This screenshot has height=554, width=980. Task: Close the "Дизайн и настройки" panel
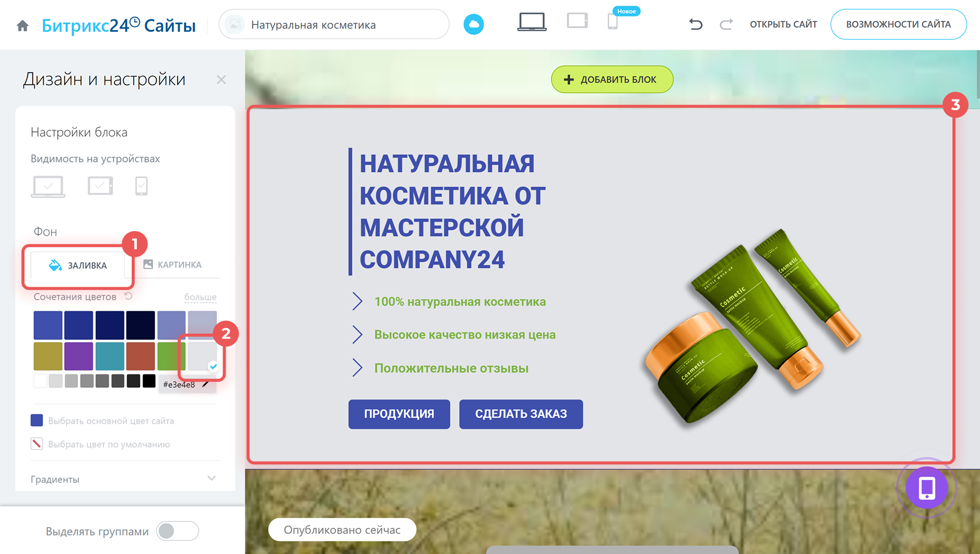[221, 80]
